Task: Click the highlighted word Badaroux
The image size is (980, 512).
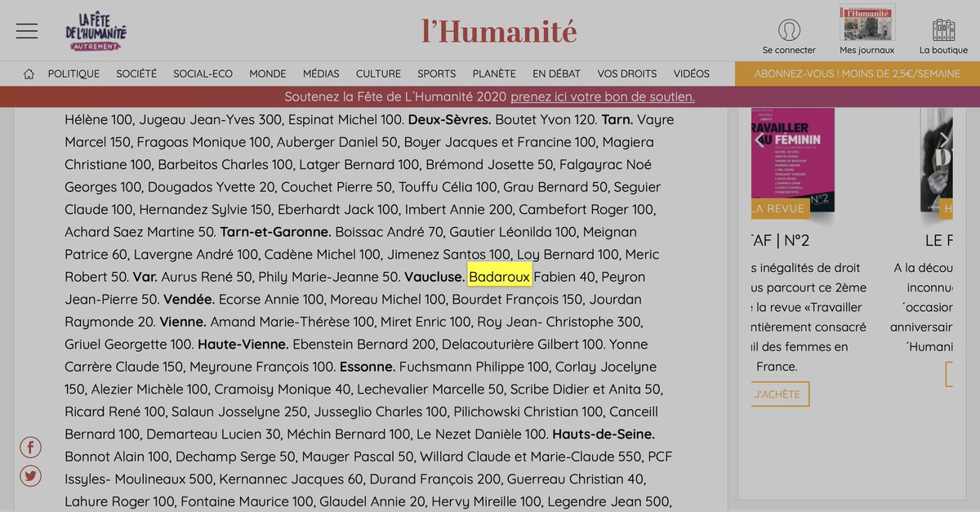Action: pos(500,277)
